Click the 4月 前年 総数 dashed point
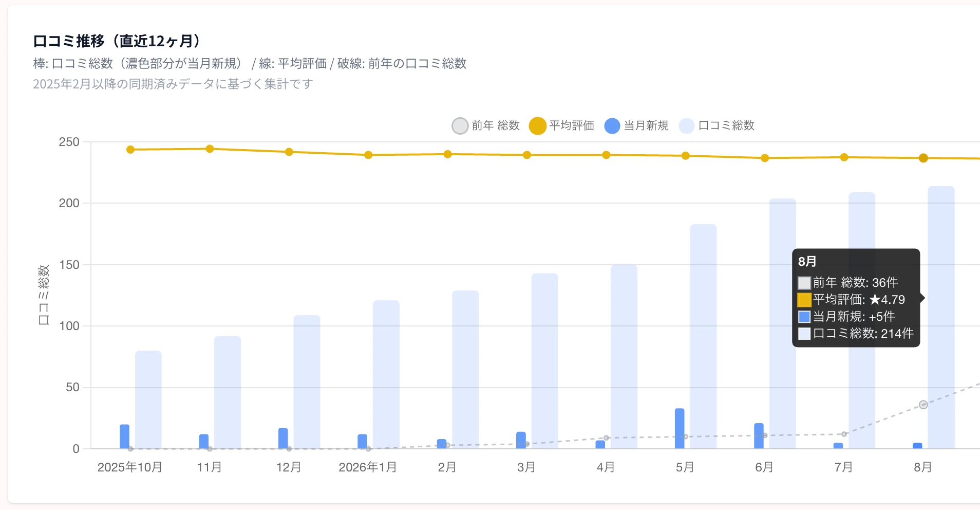The image size is (980, 510). point(606,438)
